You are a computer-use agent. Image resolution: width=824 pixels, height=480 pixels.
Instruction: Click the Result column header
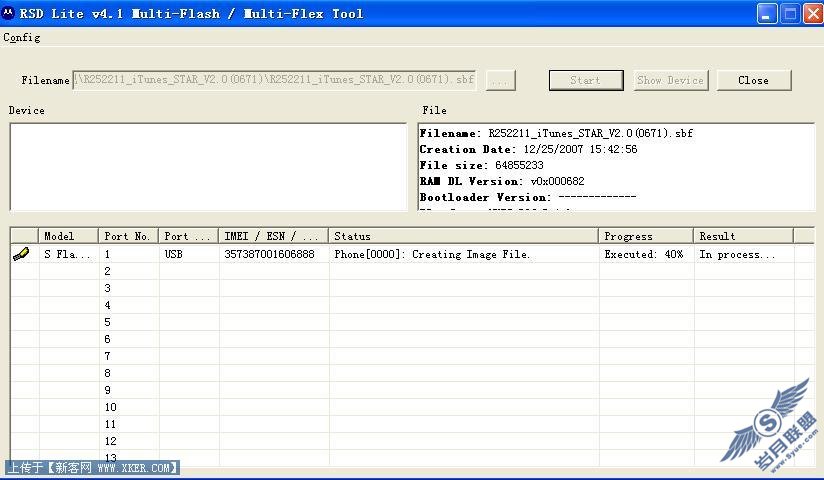[743, 236]
